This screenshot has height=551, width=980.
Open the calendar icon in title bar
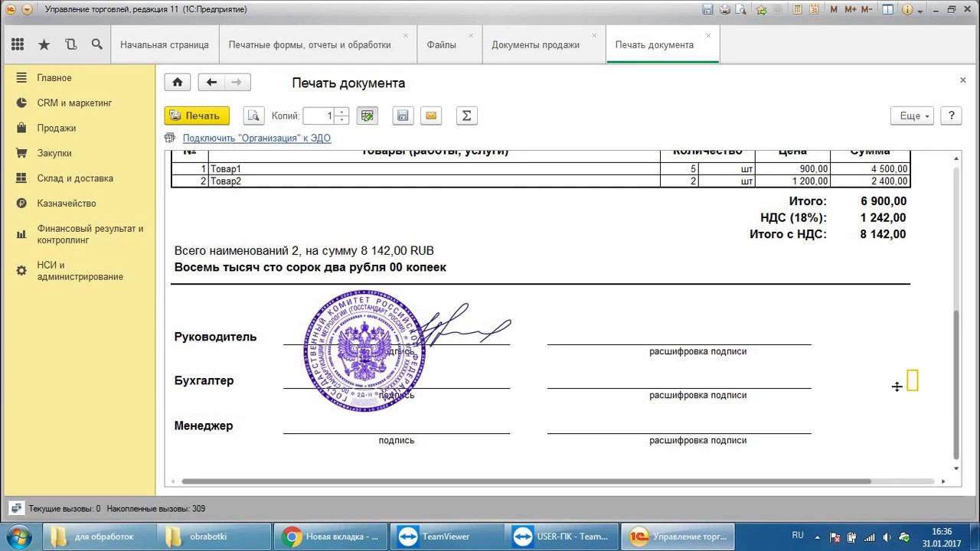pos(813,10)
